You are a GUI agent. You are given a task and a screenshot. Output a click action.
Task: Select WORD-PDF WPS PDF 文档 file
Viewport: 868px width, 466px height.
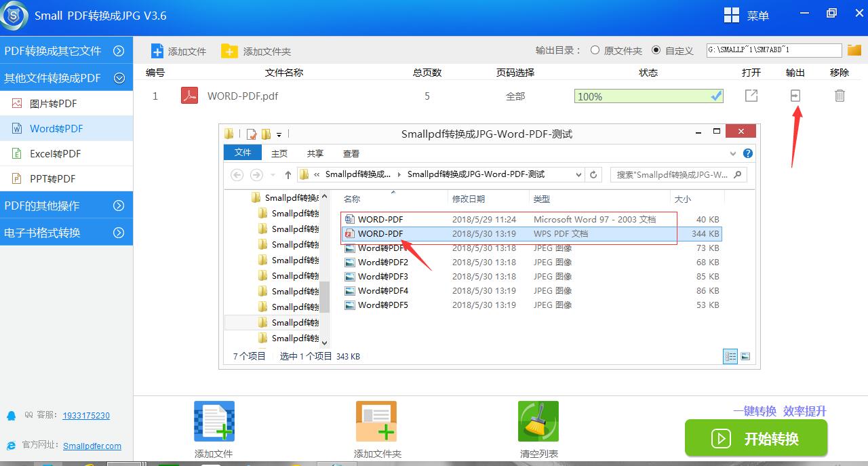point(531,234)
